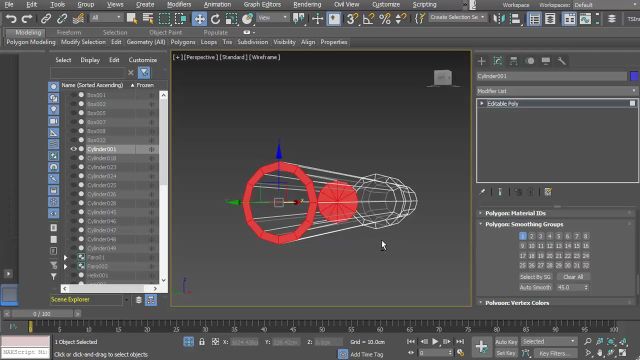Toggle visibility eye of Cylinder001
640x360 pixels.
(73, 149)
